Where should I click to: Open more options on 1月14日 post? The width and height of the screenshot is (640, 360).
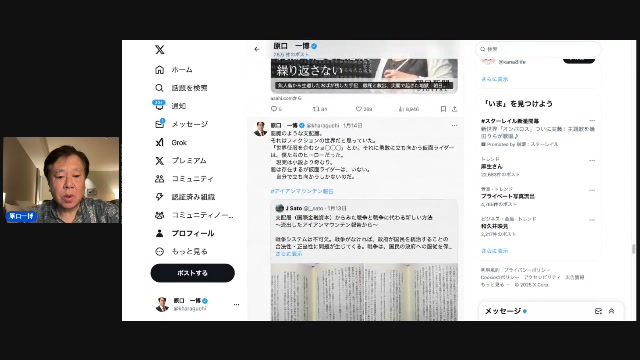point(454,125)
